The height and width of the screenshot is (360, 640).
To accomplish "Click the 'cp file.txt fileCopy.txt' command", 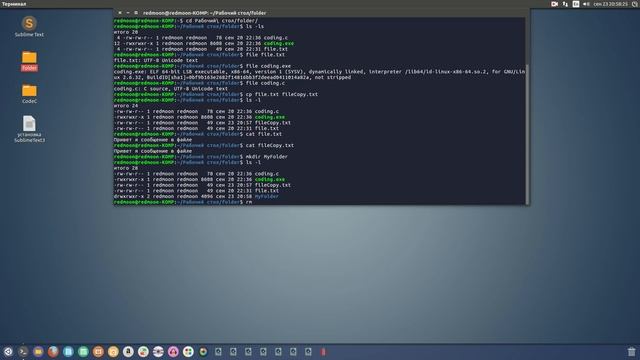I will click(x=282, y=95).
